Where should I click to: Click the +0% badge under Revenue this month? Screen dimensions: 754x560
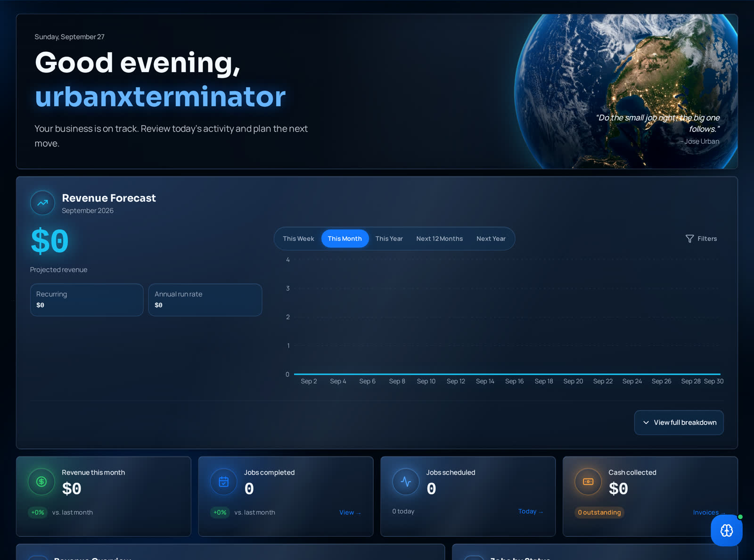(38, 512)
